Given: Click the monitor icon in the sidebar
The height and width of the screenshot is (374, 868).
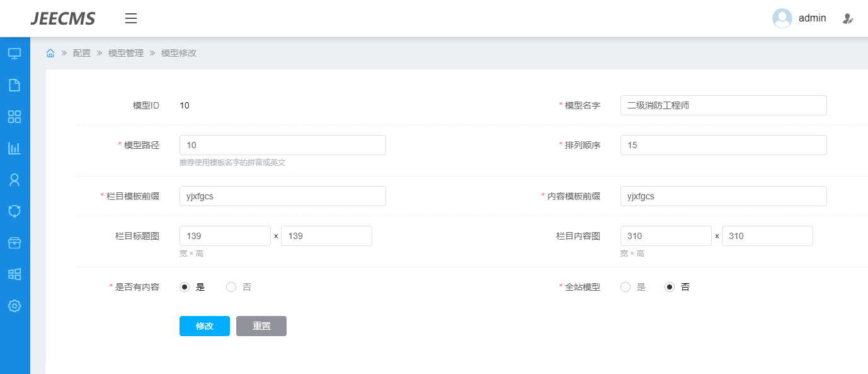Looking at the screenshot, I should click(14, 54).
